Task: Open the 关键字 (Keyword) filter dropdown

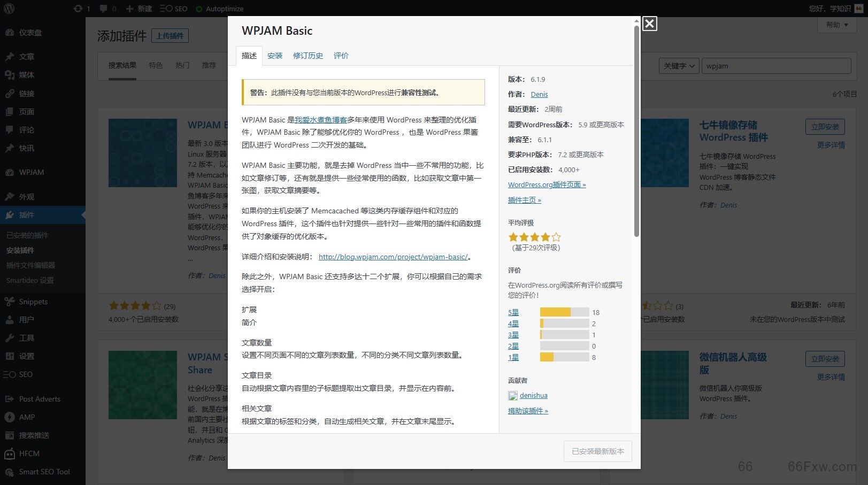Action: click(678, 66)
